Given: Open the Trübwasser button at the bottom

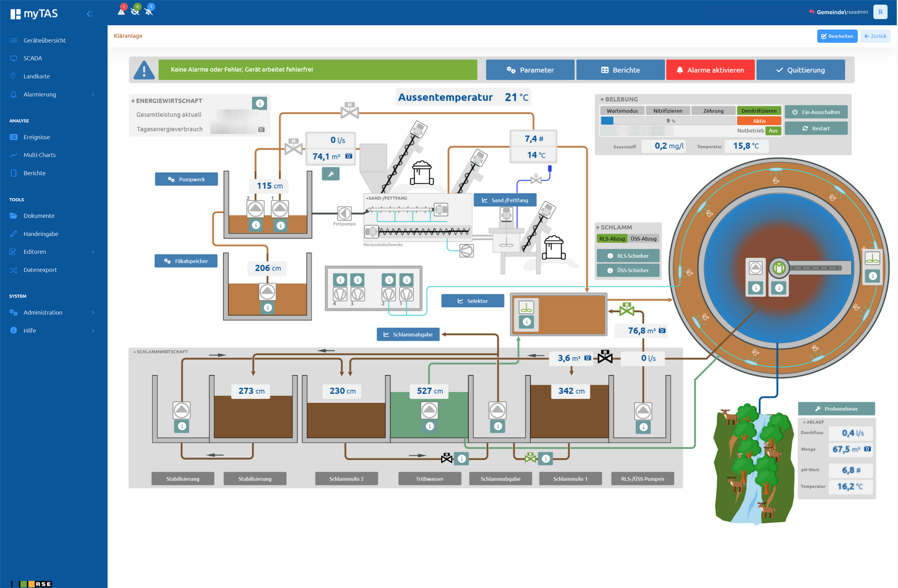Looking at the screenshot, I should point(429,479).
